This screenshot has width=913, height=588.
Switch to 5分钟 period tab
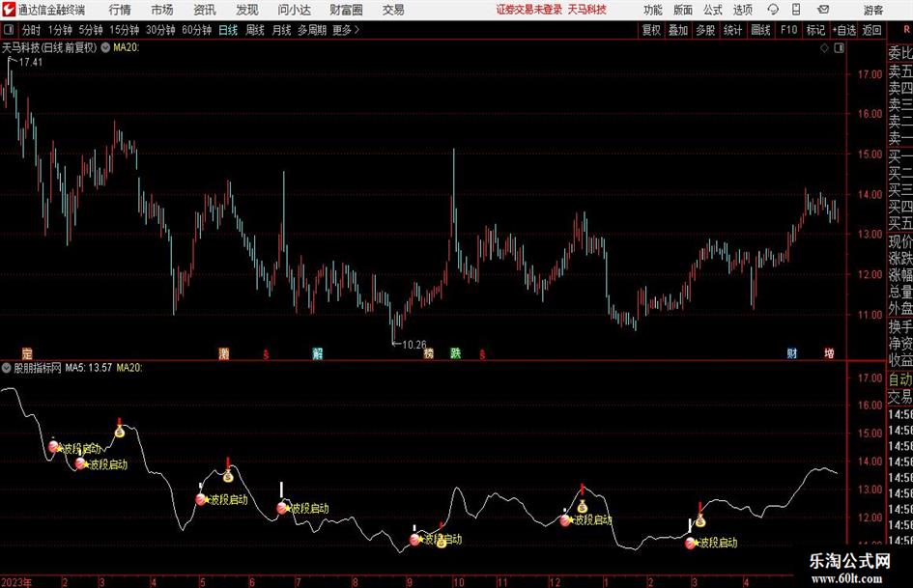(x=91, y=30)
